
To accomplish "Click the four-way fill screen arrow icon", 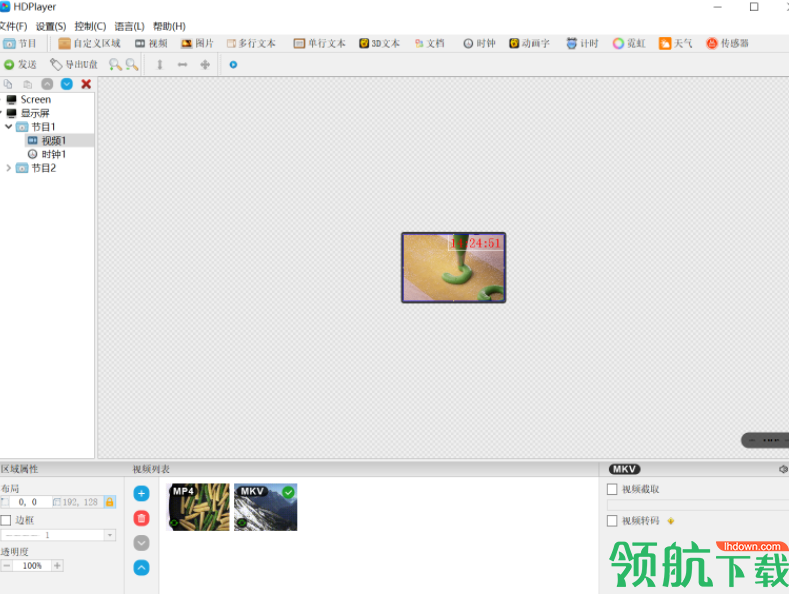I will point(205,64).
